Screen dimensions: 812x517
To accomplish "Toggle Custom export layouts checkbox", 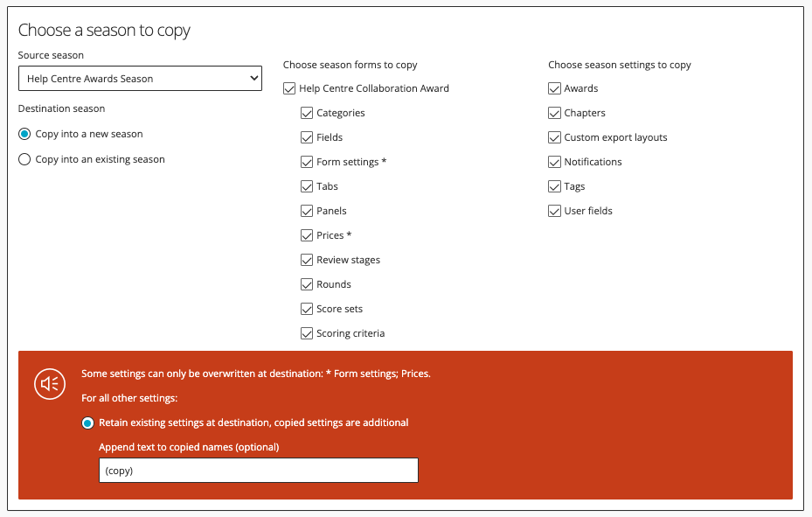I will (x=554, y=137).
